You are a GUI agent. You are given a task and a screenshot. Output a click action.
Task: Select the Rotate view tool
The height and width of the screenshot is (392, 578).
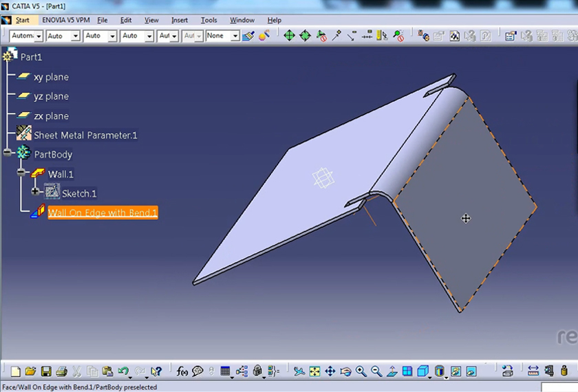point(345,371)
